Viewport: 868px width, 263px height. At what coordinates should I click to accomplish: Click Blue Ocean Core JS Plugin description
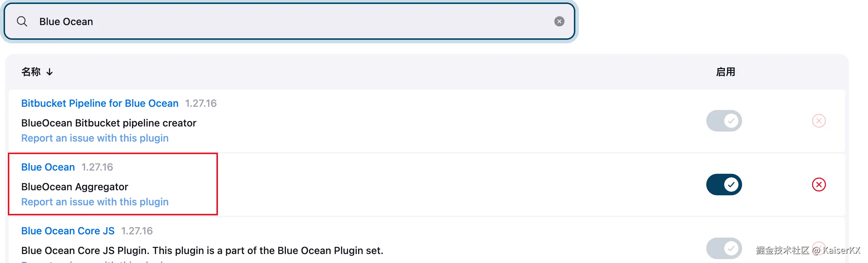[202, 250]
